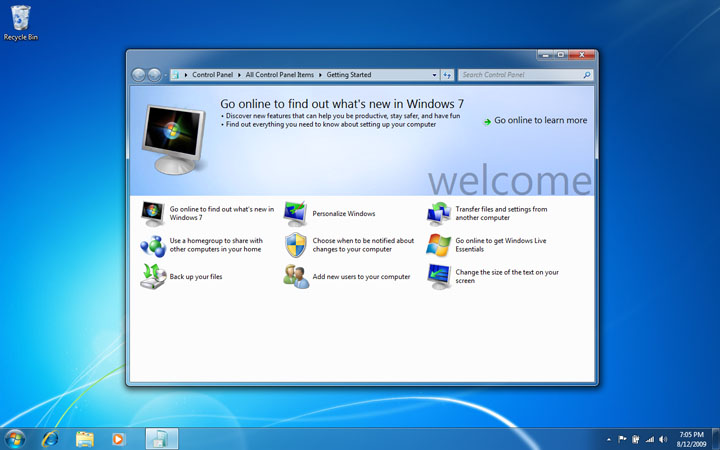The width and height of the screenshot is (720, 450).
Task: Choose when to be notified about changes
Action: 362,245
